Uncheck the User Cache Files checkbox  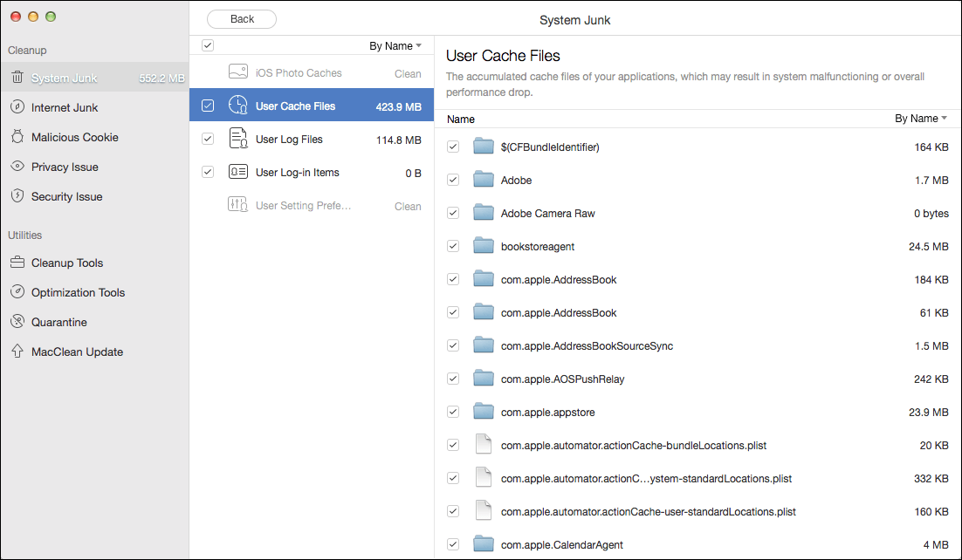click(x=207, y=105)
